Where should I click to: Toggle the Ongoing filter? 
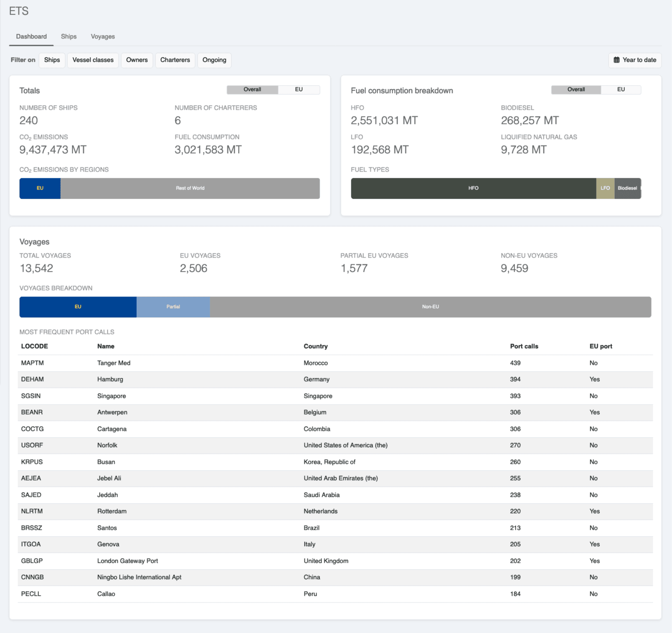point(214,60)
